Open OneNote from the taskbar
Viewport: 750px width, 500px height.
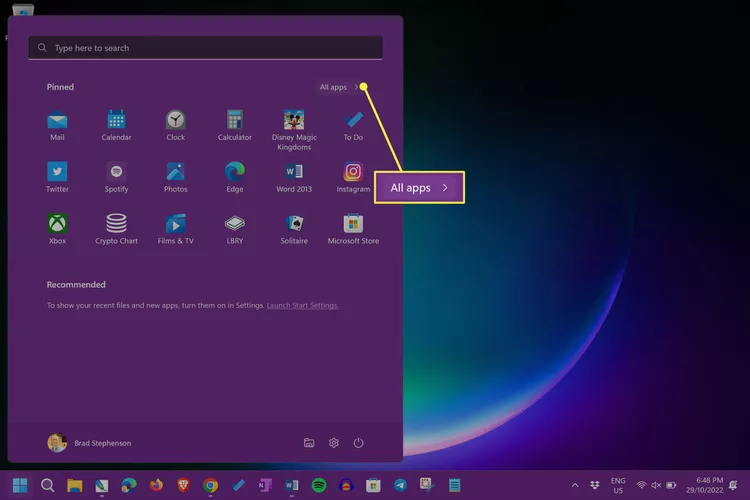pos(265,485)
